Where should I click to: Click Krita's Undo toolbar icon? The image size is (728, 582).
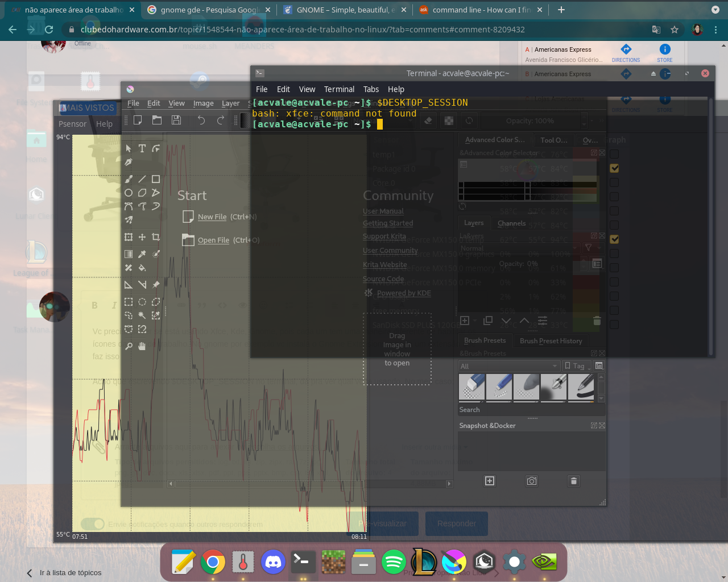(x=201, y=120)
